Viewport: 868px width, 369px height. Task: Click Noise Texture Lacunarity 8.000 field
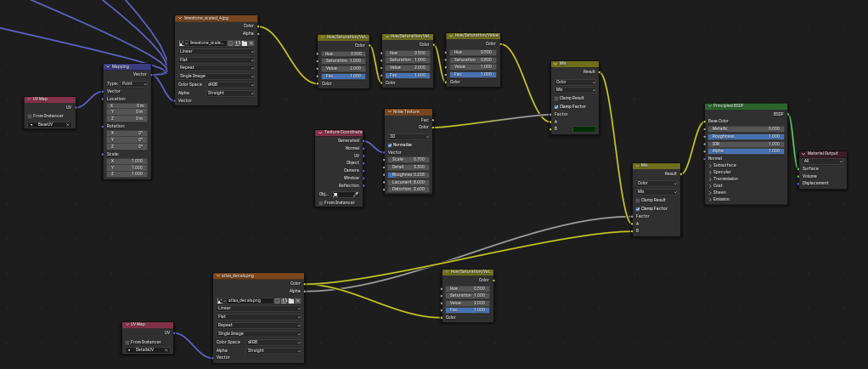pos(409,182)
